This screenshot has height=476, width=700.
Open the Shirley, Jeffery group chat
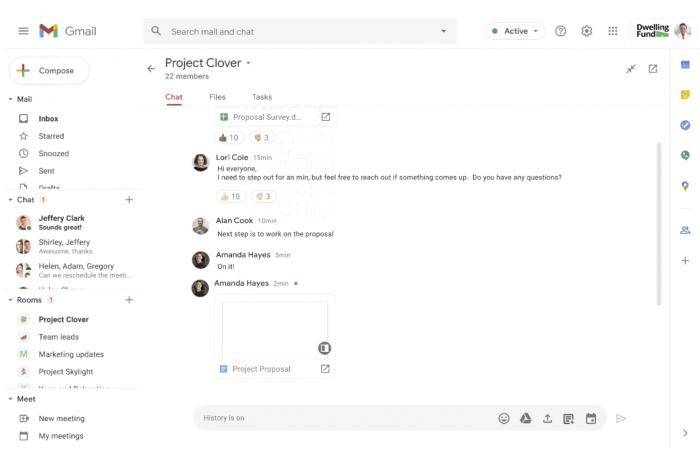[x=74, y=246]
